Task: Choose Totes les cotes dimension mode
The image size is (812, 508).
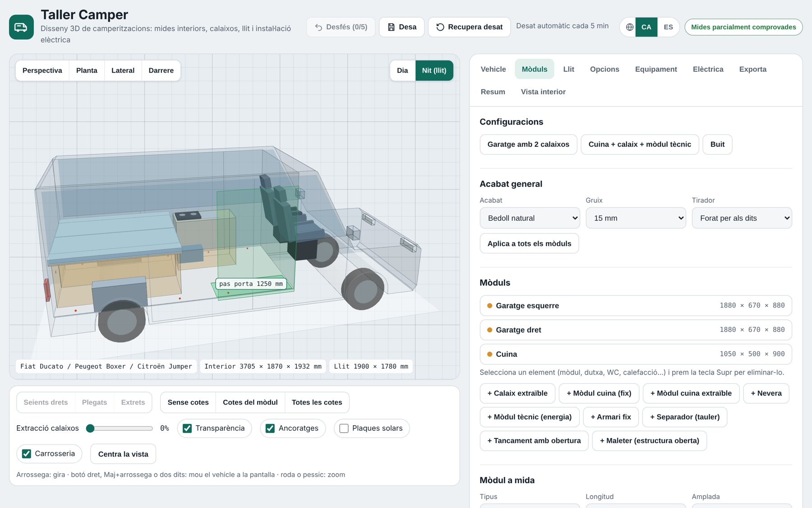Action: [x=317, y=402]
